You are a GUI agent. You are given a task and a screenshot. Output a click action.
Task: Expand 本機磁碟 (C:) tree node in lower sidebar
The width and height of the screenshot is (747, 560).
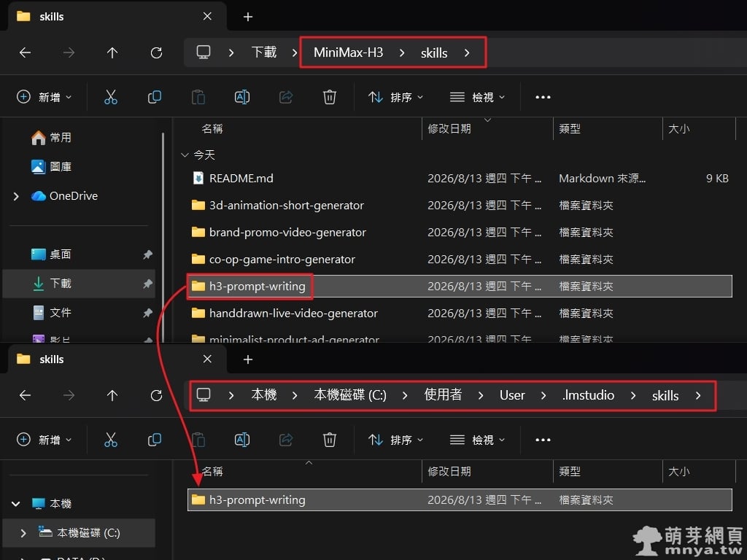point(23,533)
